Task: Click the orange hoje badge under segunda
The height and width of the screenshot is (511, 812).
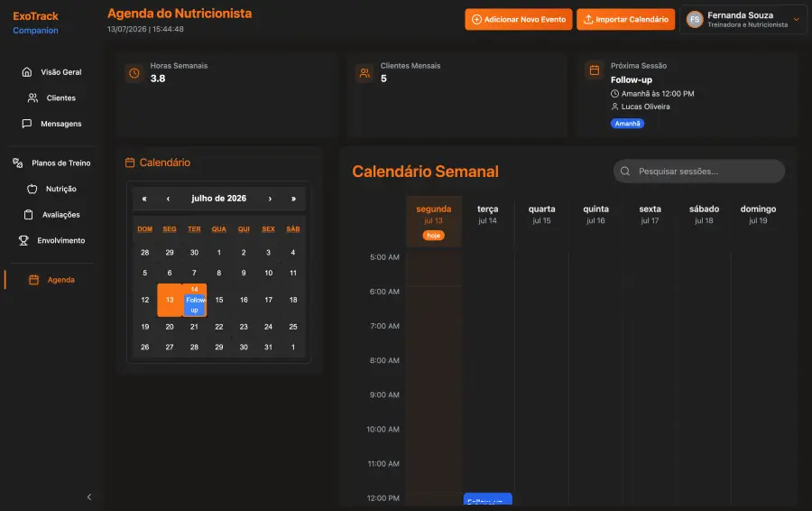Action: point(433,236)
